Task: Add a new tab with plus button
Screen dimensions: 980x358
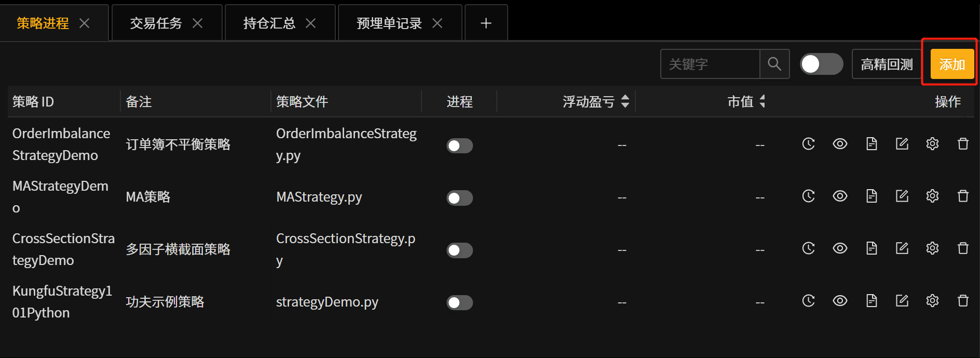Action: pos(486,23)
